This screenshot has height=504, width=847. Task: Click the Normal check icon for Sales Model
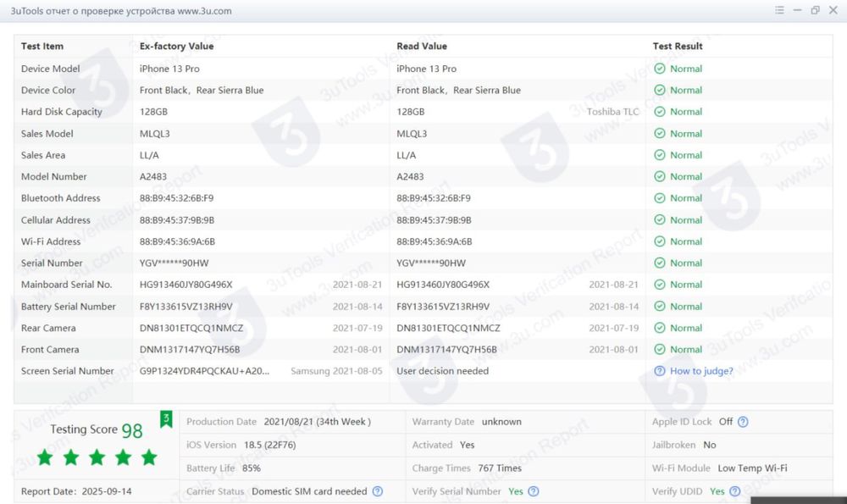[660, 134]
